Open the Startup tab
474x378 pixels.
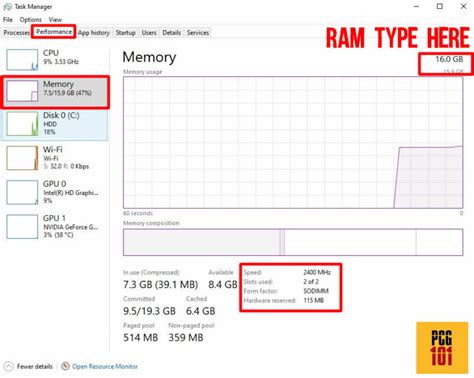coord(126,33)
